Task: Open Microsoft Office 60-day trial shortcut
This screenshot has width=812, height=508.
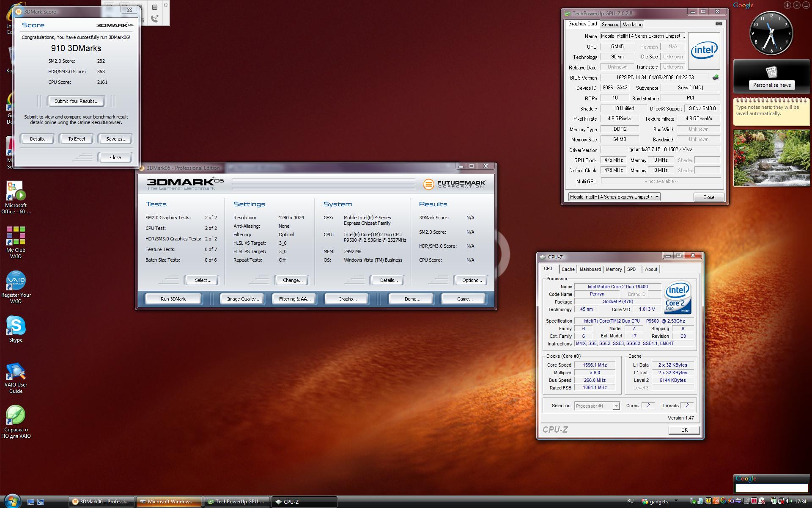Action: pos(16,197)
